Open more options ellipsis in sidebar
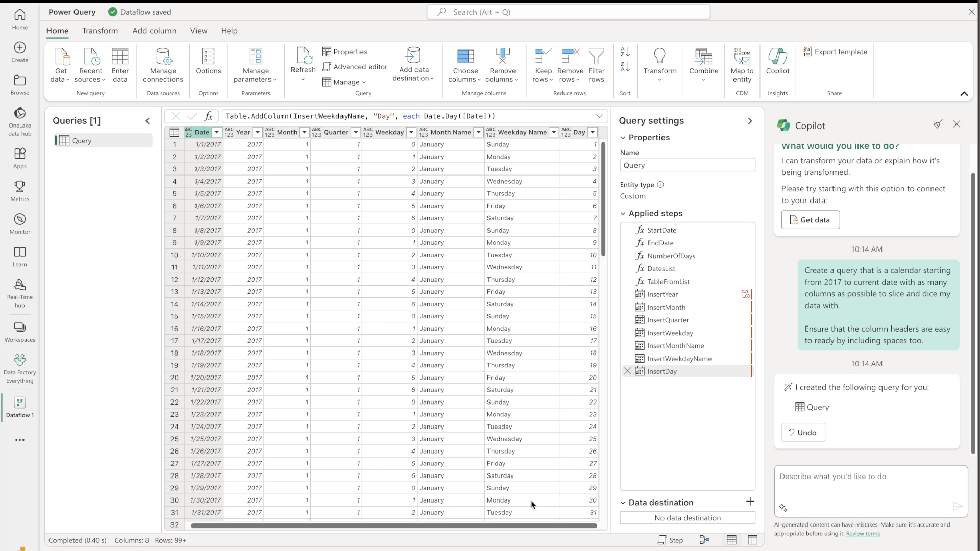 pyautogui.click(x=20, y=440)
